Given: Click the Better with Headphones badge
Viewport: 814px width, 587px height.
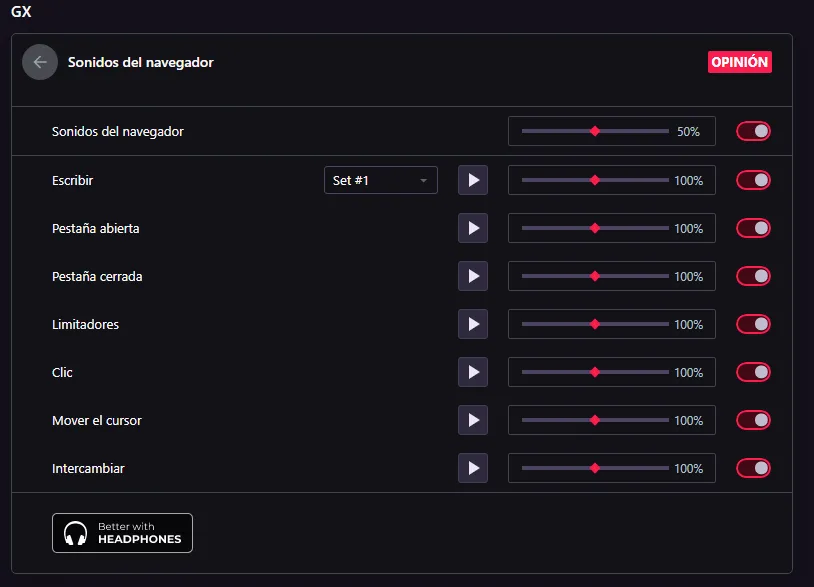Looking at the screenshot, I should click(x=122, y=533).
